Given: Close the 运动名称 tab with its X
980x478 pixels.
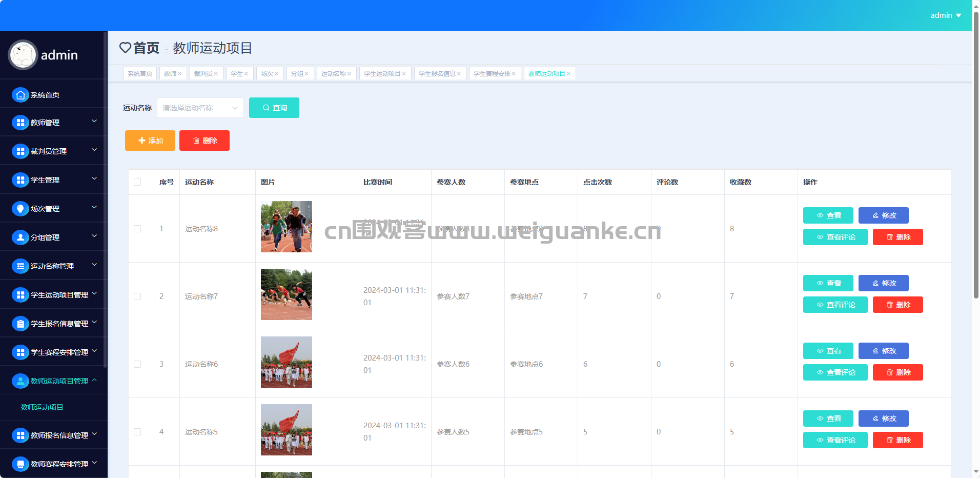Looking at the screenshot, I should point(349,74).
